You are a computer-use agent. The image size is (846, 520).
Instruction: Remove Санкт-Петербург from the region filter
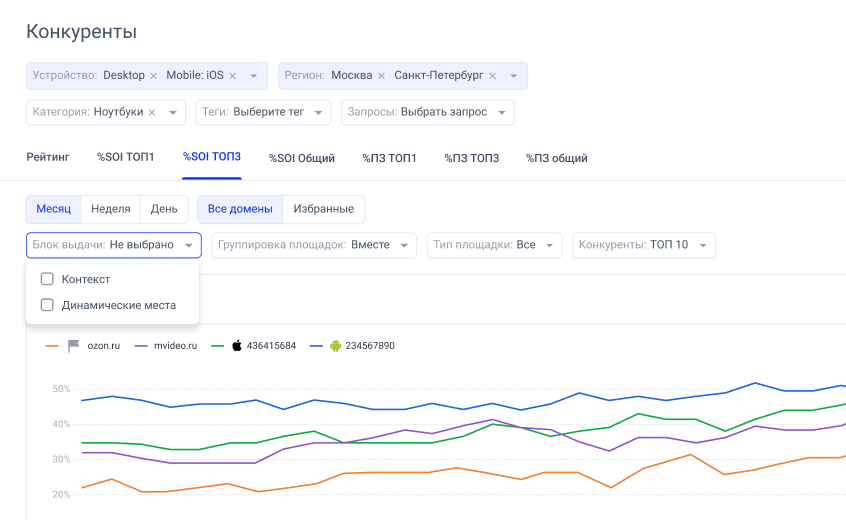pos(492,76)
